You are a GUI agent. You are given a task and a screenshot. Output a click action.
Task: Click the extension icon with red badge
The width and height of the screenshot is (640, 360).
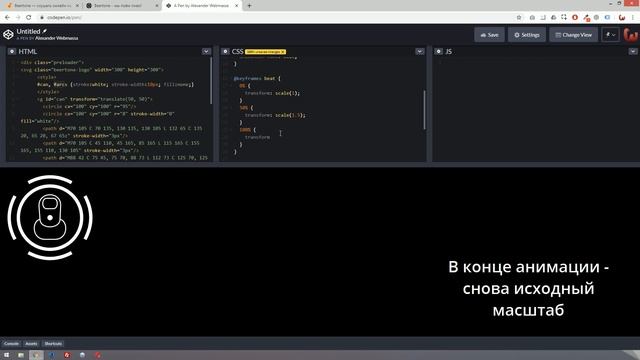point(586,18)
